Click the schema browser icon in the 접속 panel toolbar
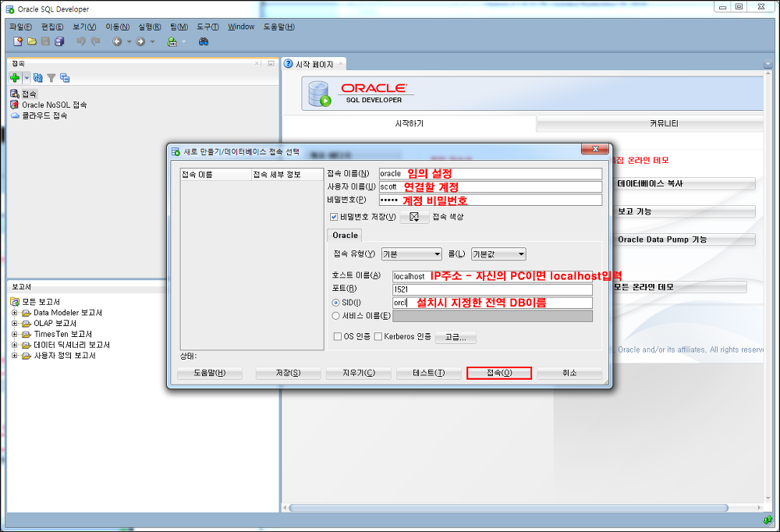 tap(65, 78)
